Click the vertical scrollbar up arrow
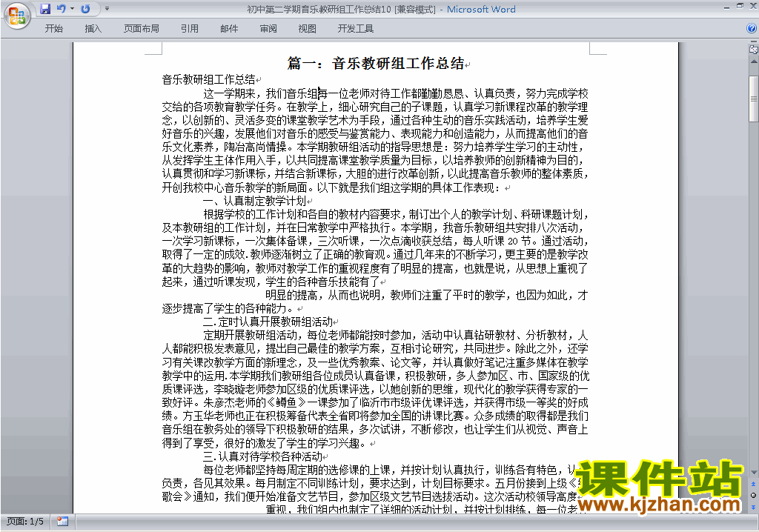 (754, 61)
